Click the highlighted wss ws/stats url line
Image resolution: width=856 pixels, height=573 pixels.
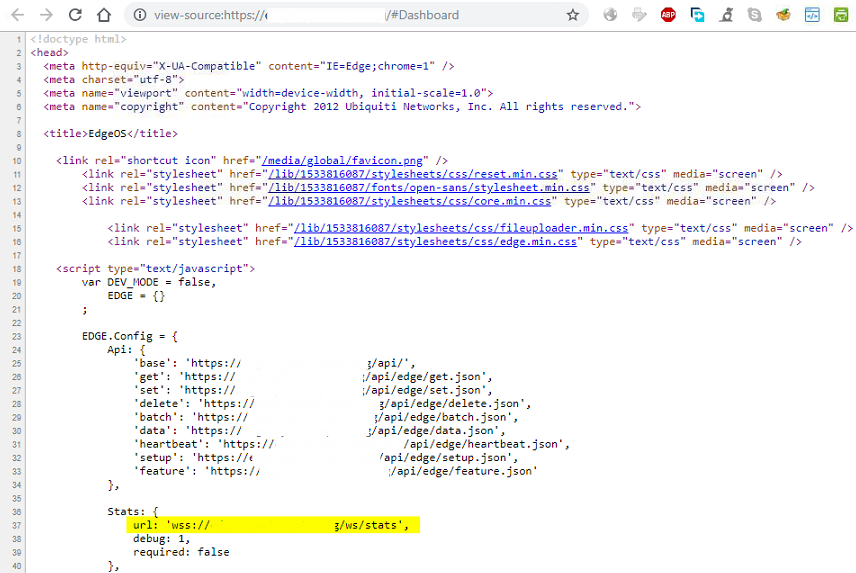(x=273, y=525)
